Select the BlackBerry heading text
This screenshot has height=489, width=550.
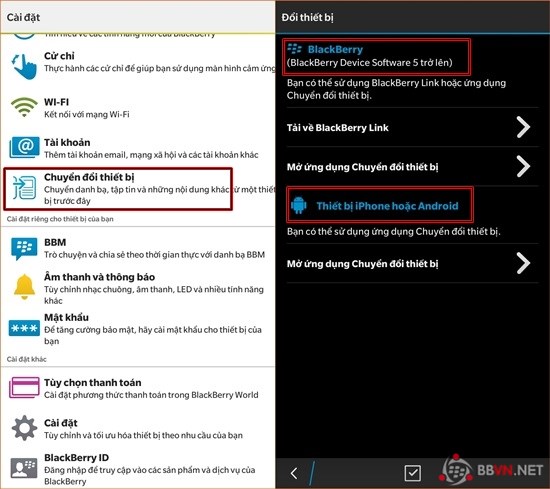[335, 49]
